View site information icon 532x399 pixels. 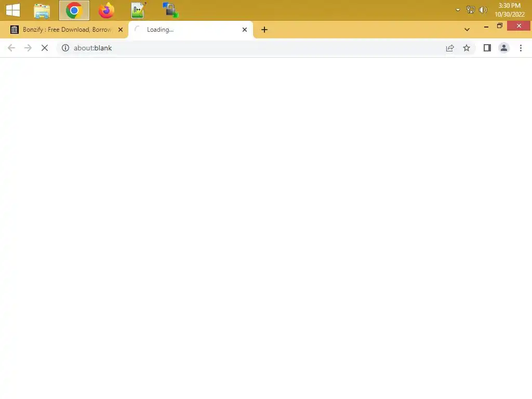click(x=65, y=48)
